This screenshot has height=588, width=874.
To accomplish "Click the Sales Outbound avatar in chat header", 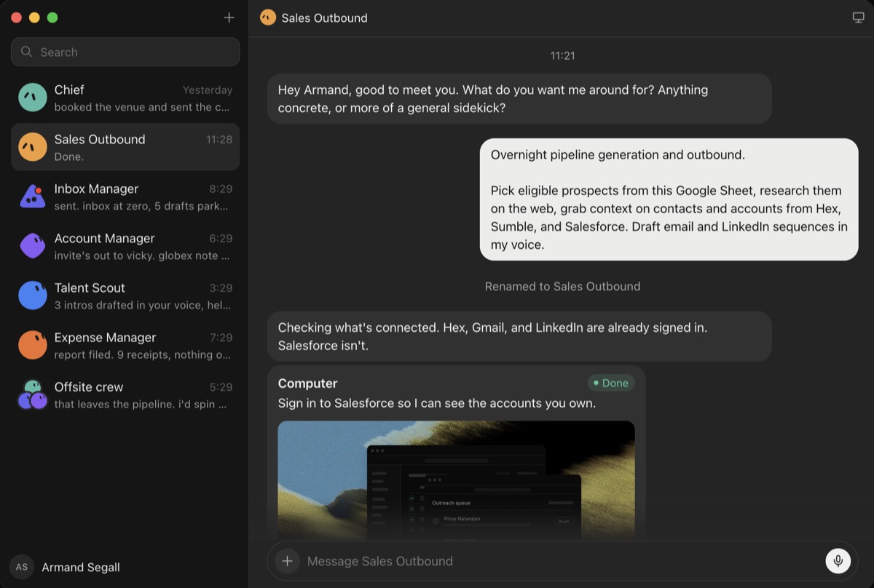I will pyautogui.click(x=268, y=17).
